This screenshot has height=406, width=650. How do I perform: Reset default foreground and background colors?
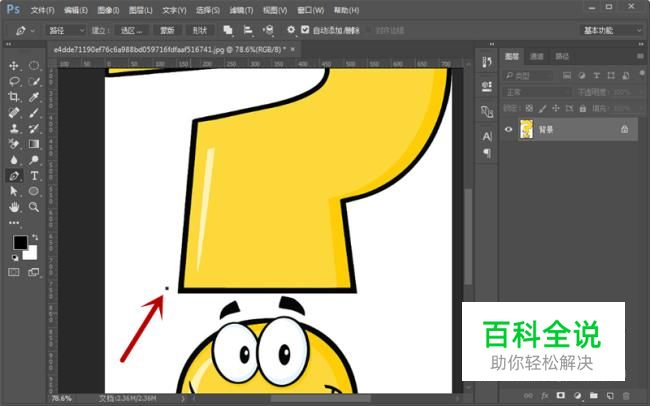point(15,258)
